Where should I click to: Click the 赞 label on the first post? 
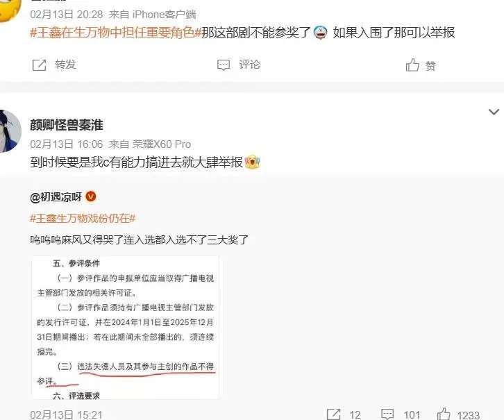430,66
